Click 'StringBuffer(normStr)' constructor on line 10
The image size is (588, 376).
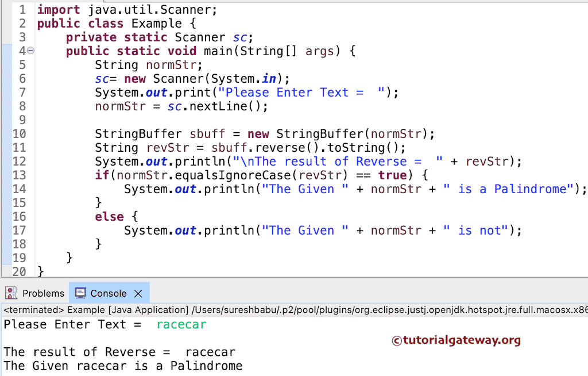click(x=352, y=134)
